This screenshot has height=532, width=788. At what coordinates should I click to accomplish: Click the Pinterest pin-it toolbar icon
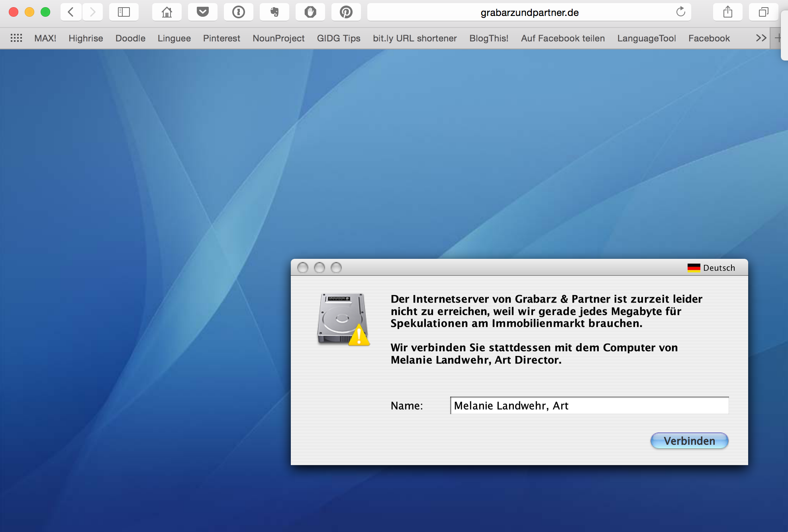tap(346, 12)
